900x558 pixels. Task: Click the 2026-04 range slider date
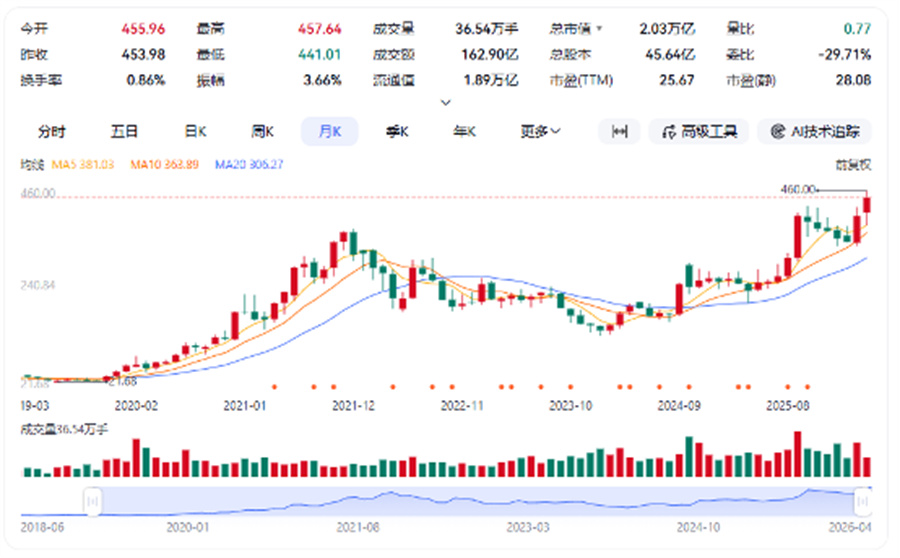[x=850, y=527]
